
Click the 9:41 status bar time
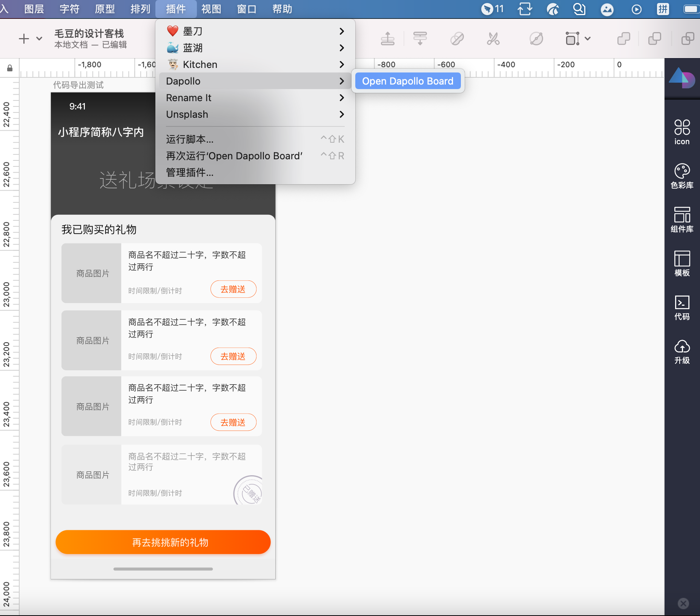pos(77,106)
